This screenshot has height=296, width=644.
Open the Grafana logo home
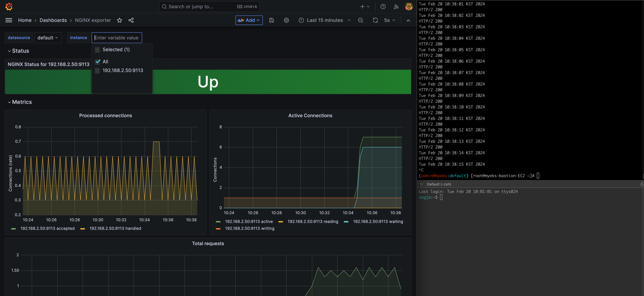click(9, 7)
